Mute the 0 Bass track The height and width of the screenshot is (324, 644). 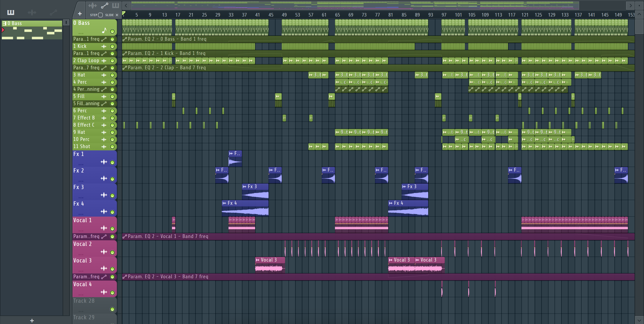tap(112, 32)
